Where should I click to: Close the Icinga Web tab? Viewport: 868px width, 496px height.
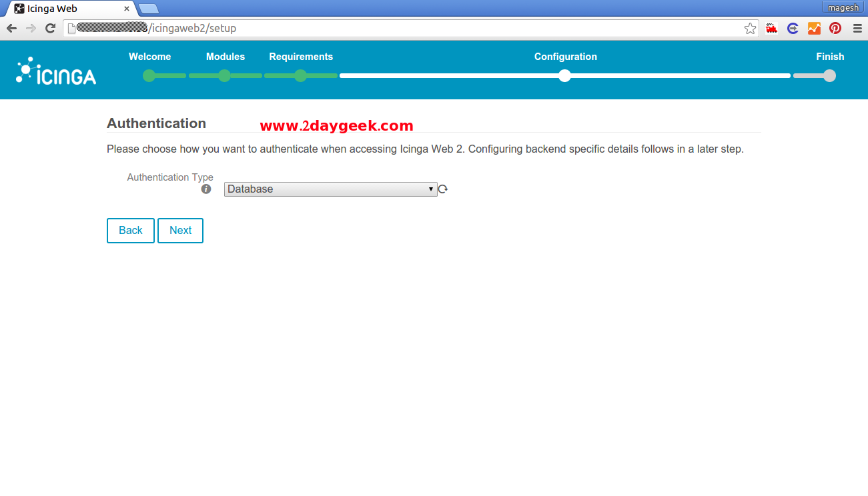click(x=127, y=9)
